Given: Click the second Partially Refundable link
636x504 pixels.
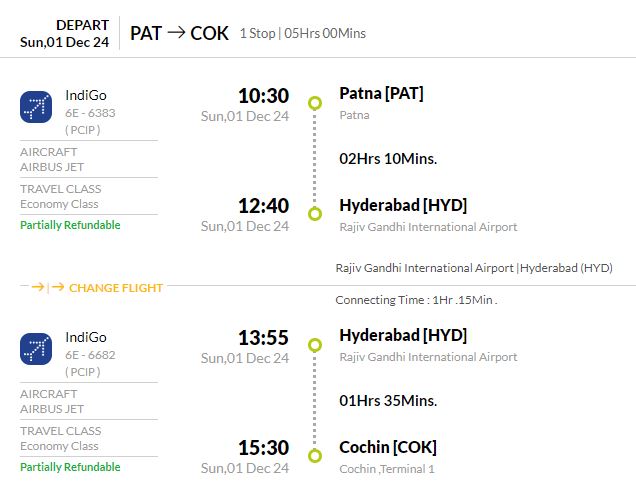Looking at the screenshot, I should click(70, 467).
